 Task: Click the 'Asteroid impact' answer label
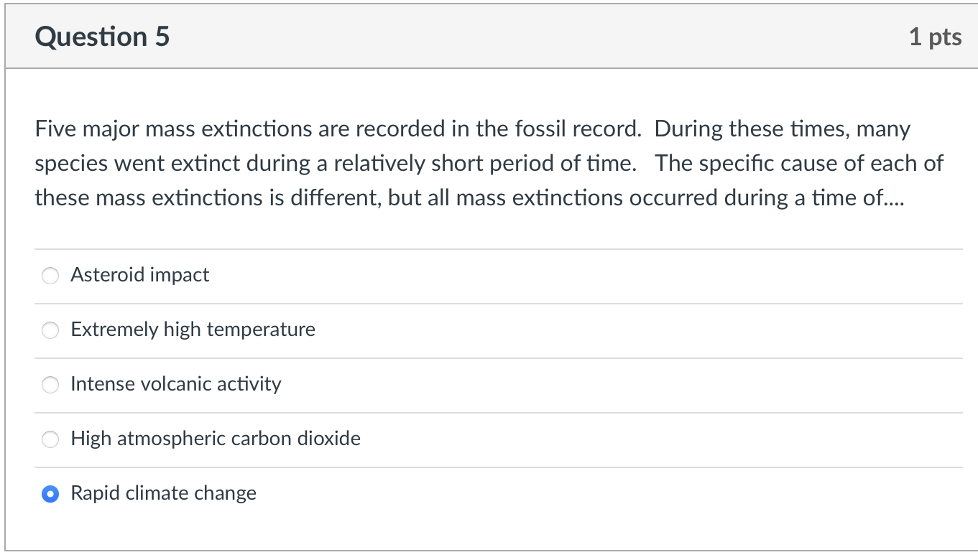(139, 275)
